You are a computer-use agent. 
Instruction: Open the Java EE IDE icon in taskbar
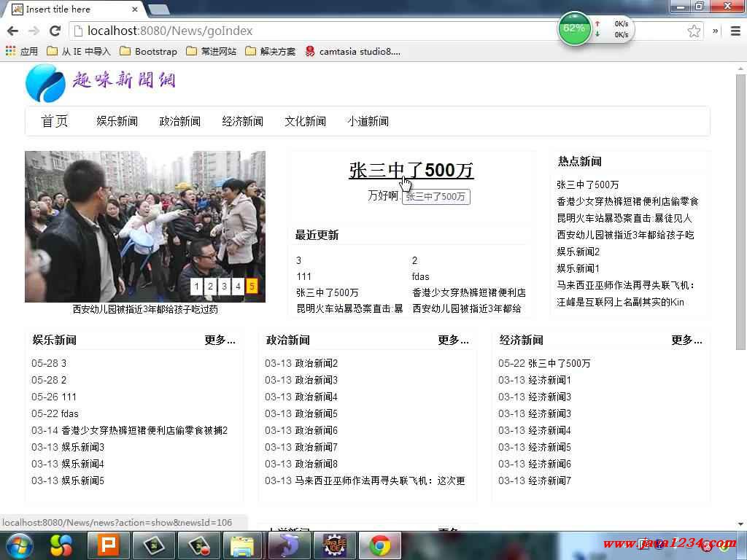pyautogui.click(x=334, y=545)
